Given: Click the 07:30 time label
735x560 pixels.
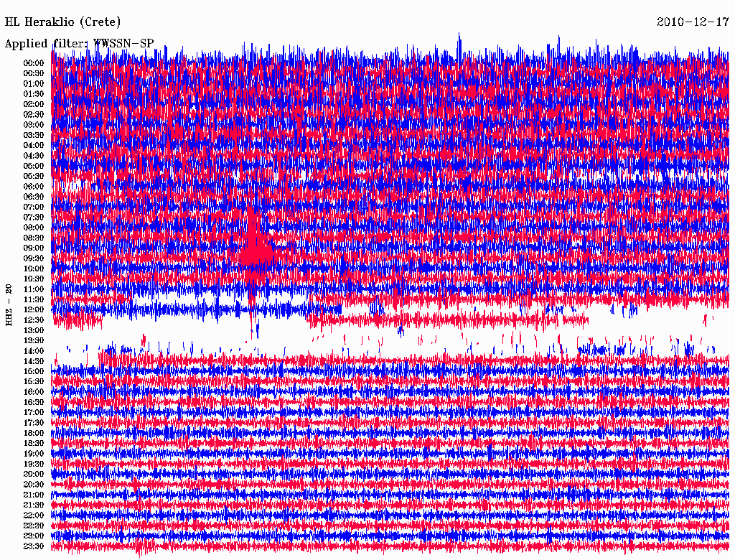Looking at the screenshot, I should pyautogui.click(x=34, y=217).
